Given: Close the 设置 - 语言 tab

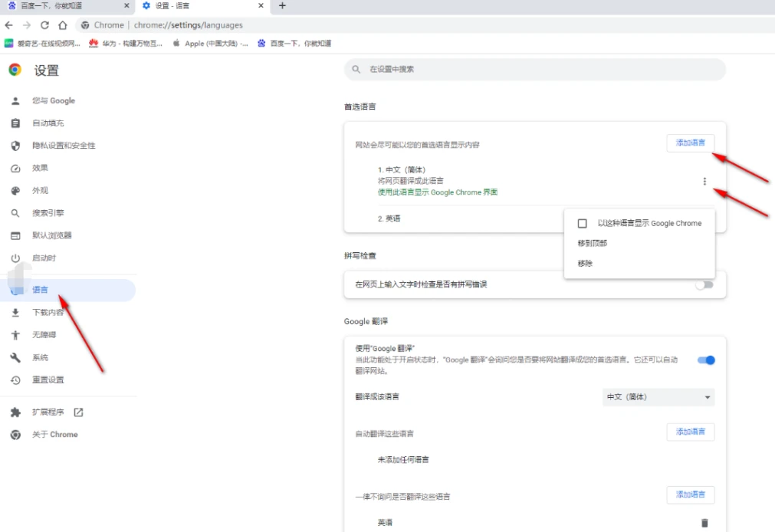Looking at the screenshot, I should click(261, 6).
